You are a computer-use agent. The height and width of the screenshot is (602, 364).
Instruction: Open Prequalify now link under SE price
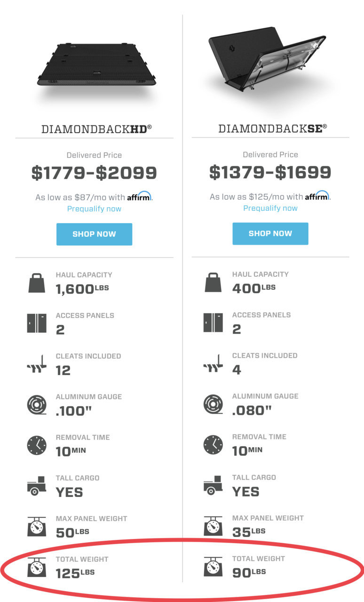pyautogui.click(x=270, y=208)
